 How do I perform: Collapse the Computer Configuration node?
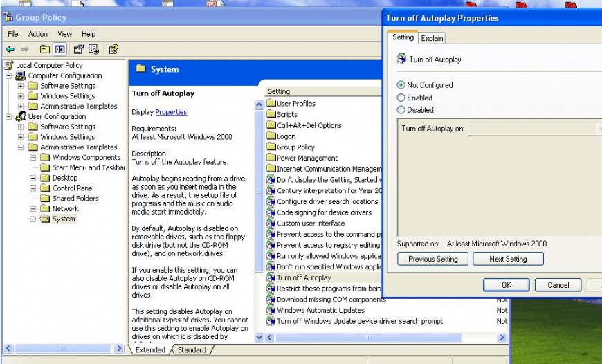coord(8,75)
